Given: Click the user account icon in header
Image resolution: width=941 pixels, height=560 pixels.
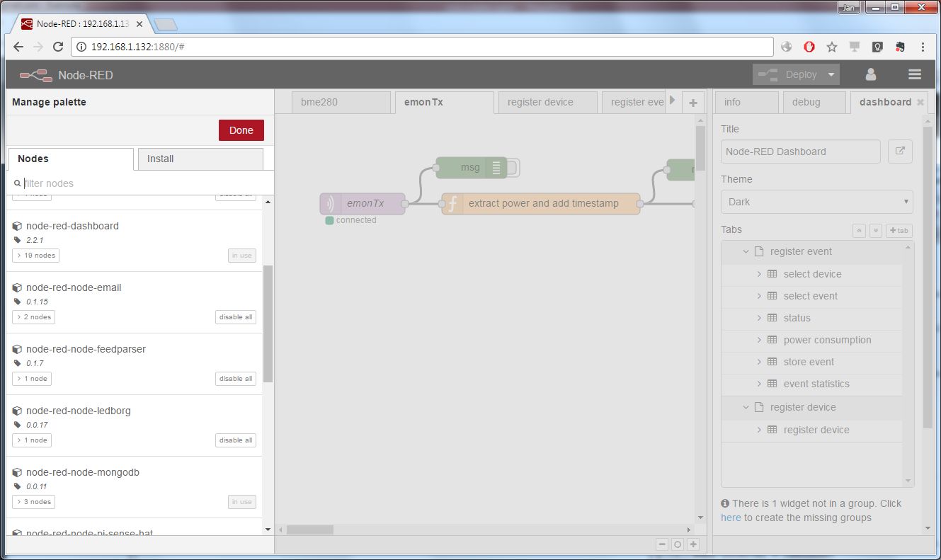Looking at the screenshot, I should tap(871, 74).
